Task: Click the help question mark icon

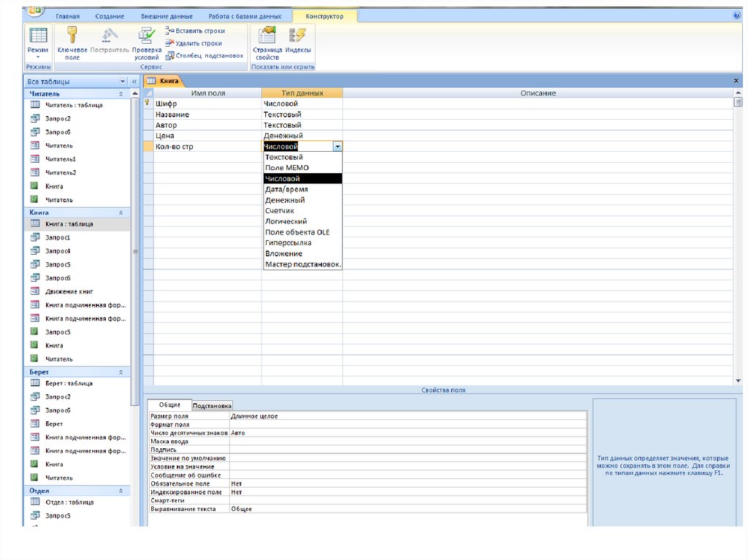Action: (736, 15)
